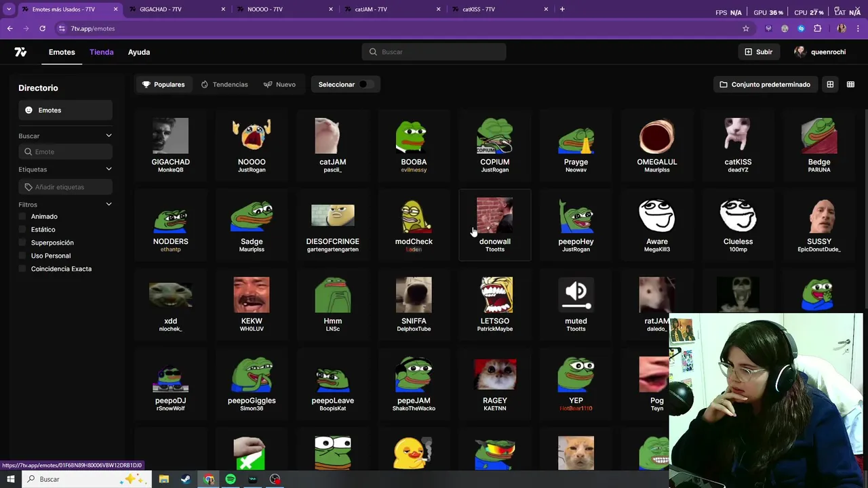
Task: Switch to large grid view
Action: click(x=830, y=85)
